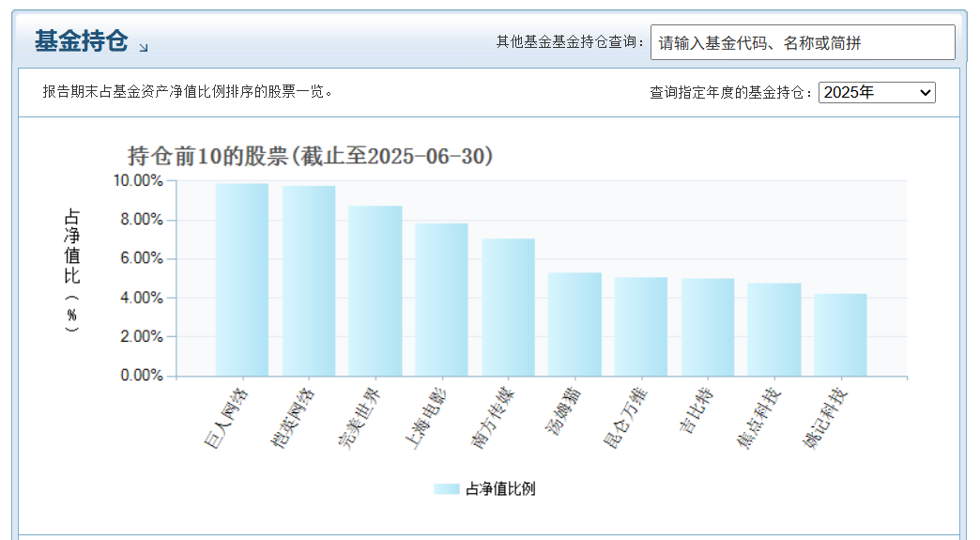
Task: Click the 恺英网络 axis label
Action: click(x=292, y=418)
